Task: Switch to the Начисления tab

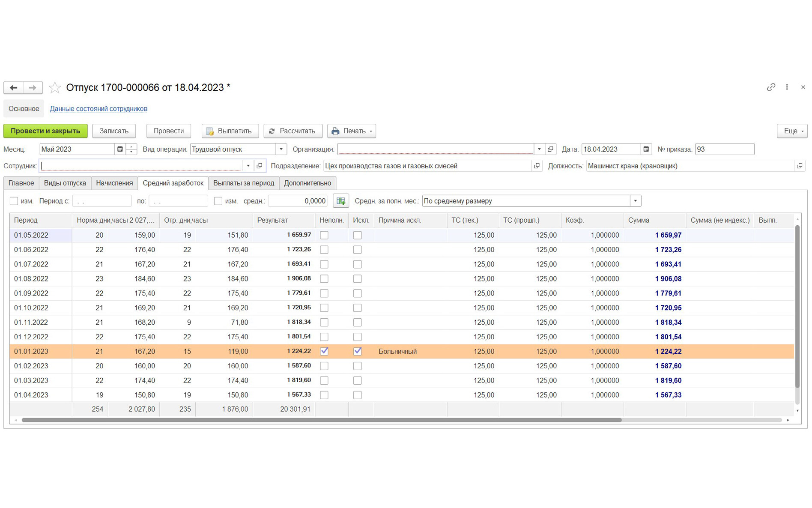Action: (114, 183)
